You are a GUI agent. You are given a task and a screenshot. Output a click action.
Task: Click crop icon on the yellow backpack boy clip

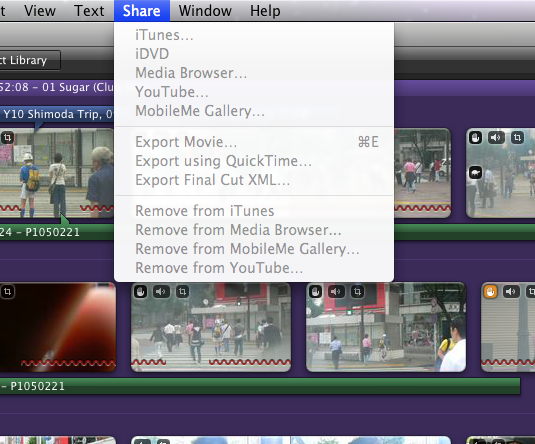[x=7, y=138]
